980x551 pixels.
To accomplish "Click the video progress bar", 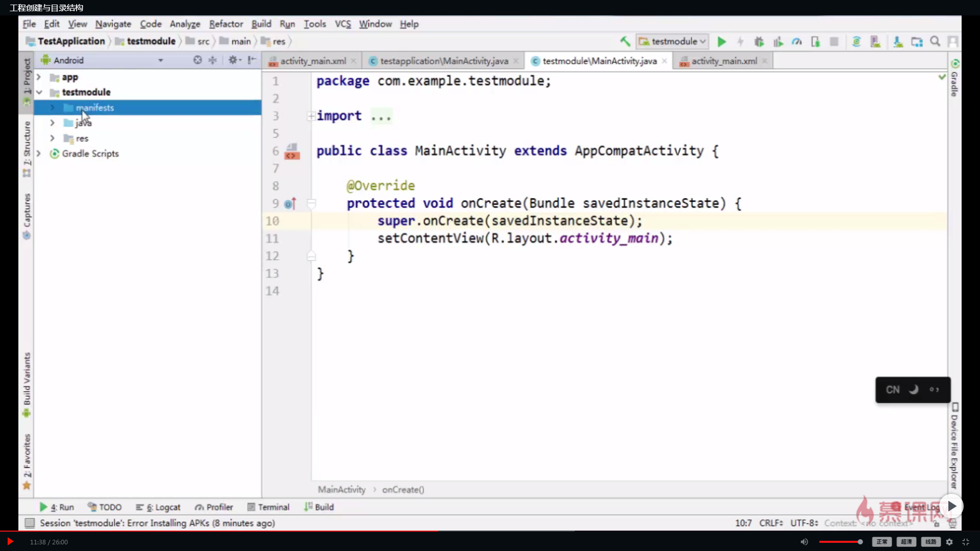I will (x=490, y=532).
